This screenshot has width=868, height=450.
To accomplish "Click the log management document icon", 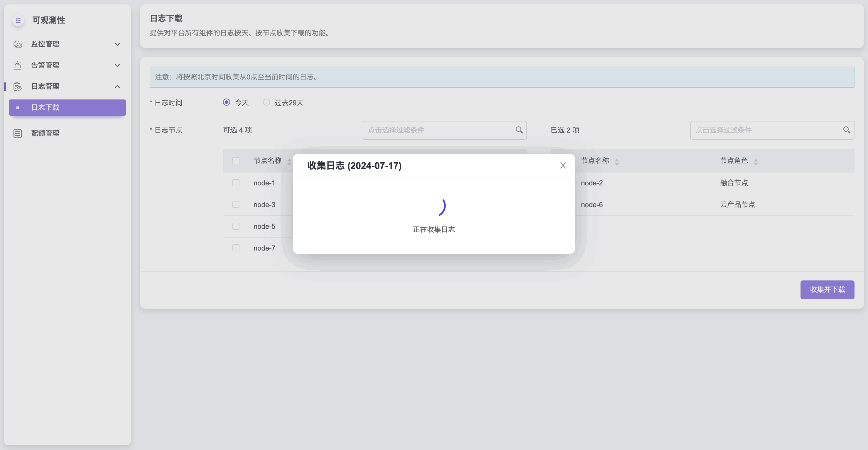I will point(18,87).
